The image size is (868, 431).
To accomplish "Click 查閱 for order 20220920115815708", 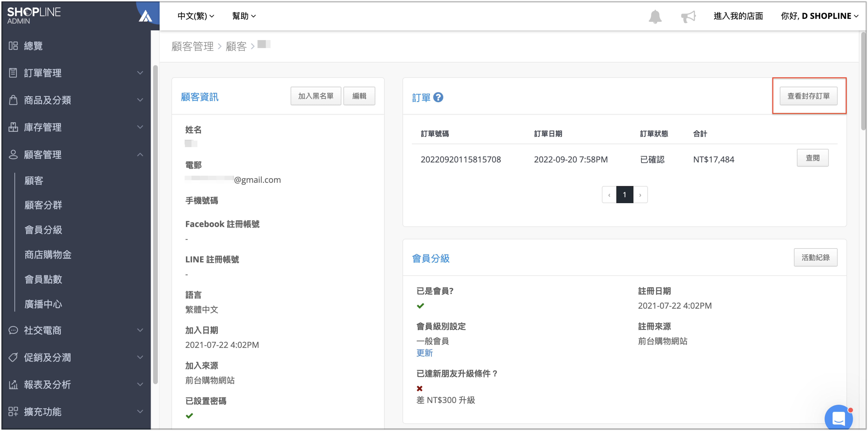I will click(812, 158).
